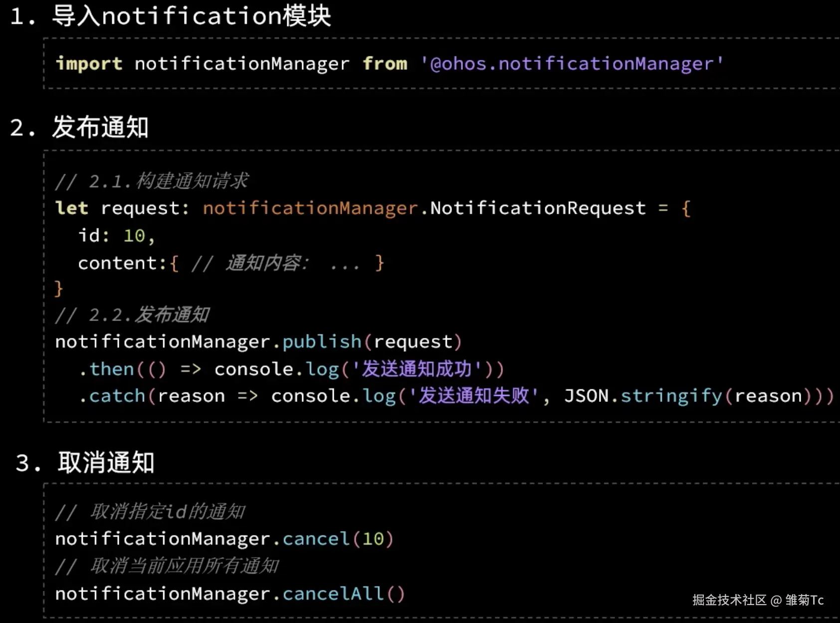Click the 'cancel(10)' method call
Viewport: 840px width, 623px height.
pos(338,539)
